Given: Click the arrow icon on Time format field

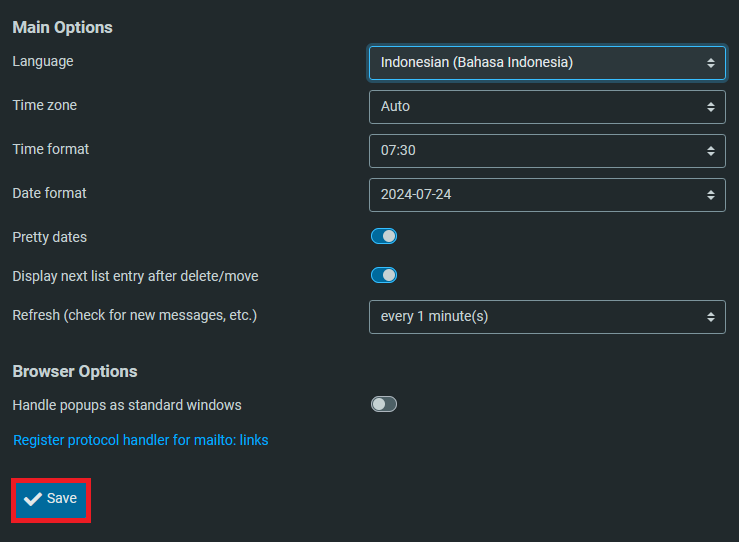Looking at the screenshot, I should click(x=710, y=150).
